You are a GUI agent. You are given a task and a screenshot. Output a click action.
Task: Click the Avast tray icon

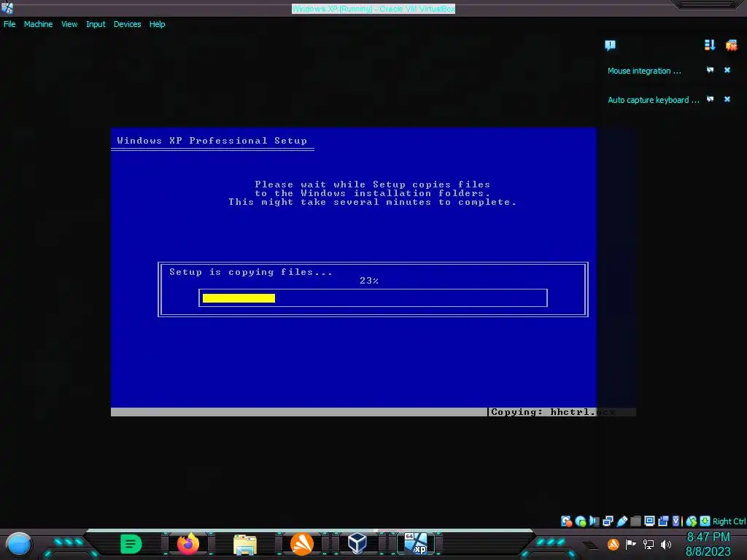pos(613,544)
